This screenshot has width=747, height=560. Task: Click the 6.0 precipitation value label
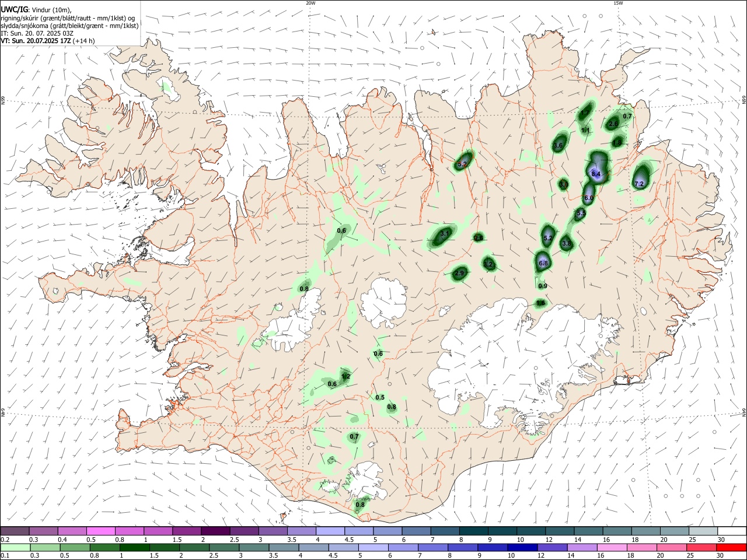point(589,198)
